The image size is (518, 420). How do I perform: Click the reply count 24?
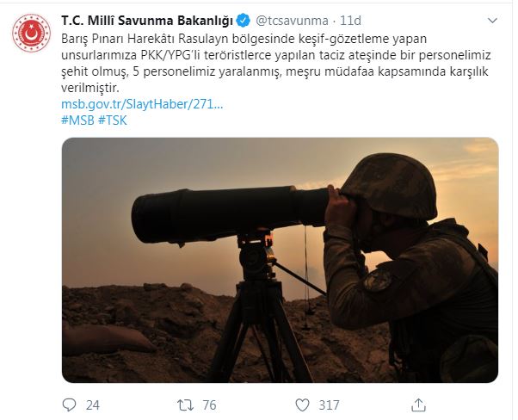pyautogui.click(x=93, y=405)
